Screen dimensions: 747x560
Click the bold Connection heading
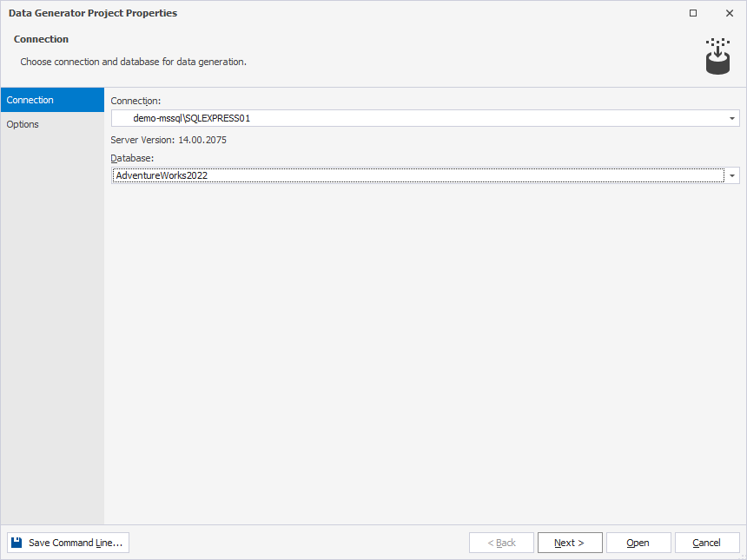coord(41,39)
